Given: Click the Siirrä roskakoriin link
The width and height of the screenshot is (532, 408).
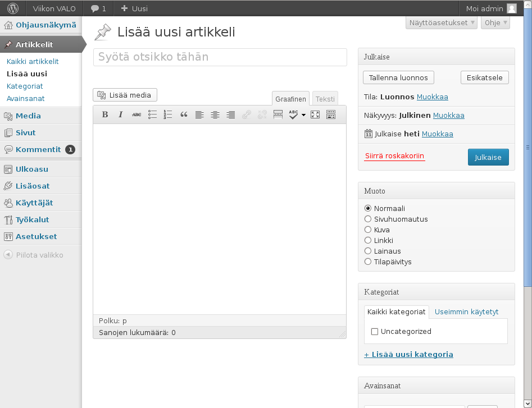Looking at the screenshot, I should [x=394, y=156].
